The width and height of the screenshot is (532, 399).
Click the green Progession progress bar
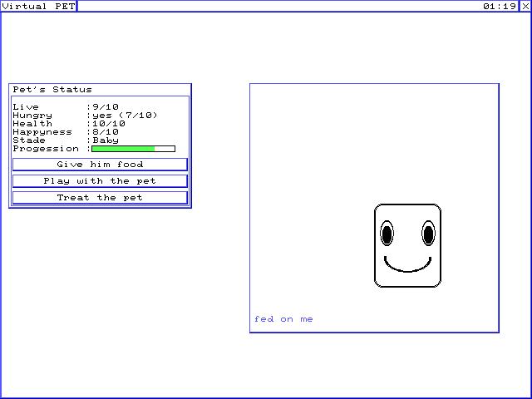pyautogui.click(x=133, y=149)
